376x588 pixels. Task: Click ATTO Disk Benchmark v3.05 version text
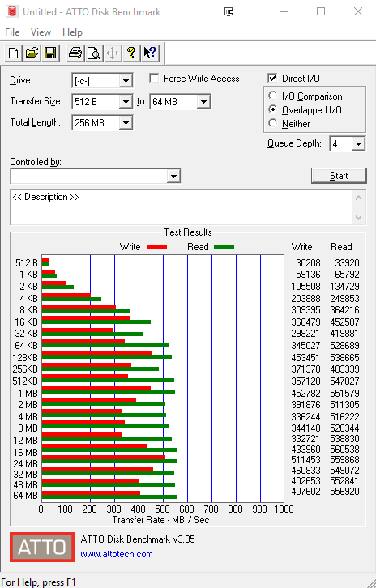(138, 539)
